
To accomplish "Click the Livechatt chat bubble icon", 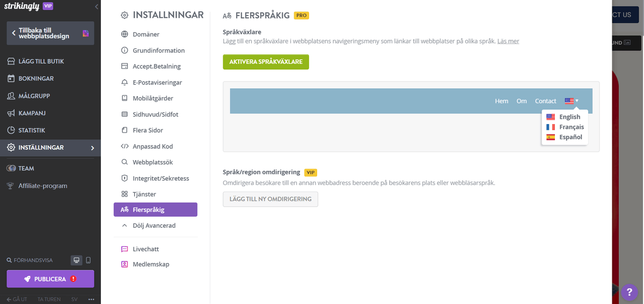I will click(125, 249).
